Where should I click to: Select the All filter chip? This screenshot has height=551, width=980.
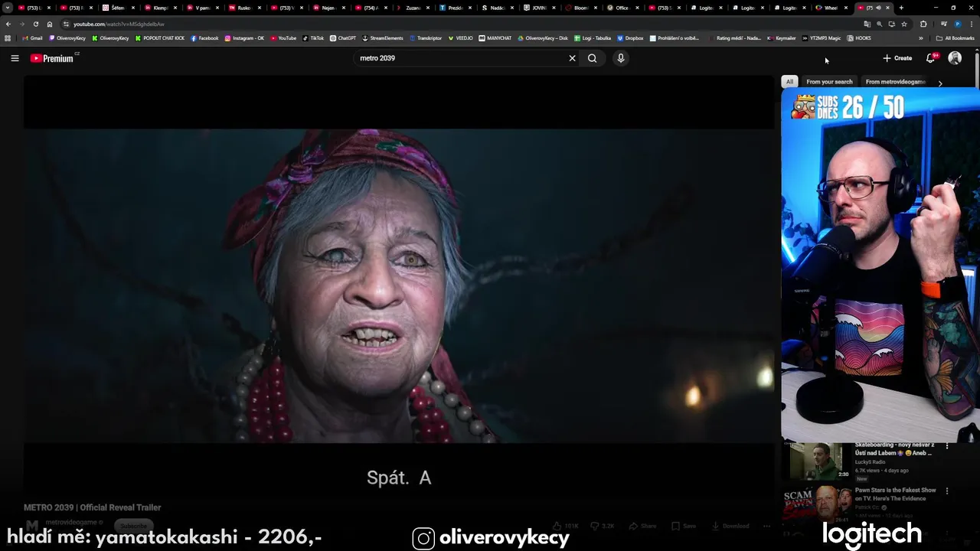point(789,82)
